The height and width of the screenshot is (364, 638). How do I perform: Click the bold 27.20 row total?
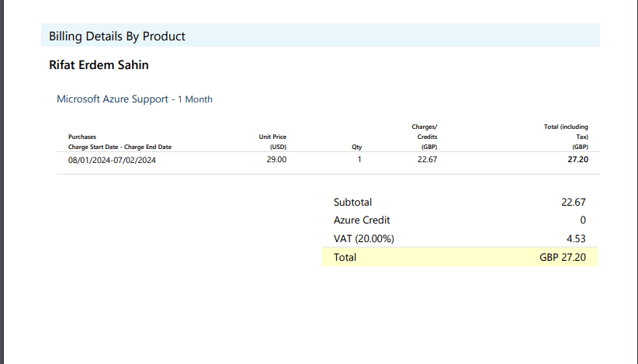tap(577, 159)
